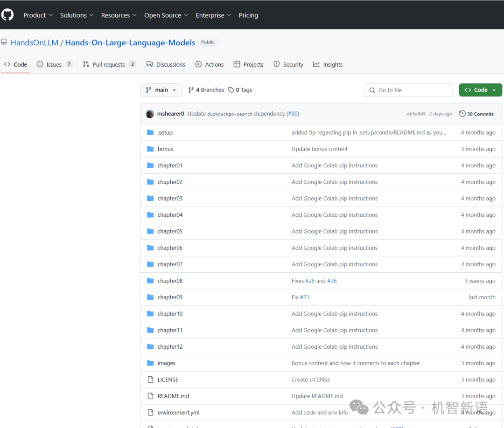Click the chapter03 folder icon

pos(150,198)
